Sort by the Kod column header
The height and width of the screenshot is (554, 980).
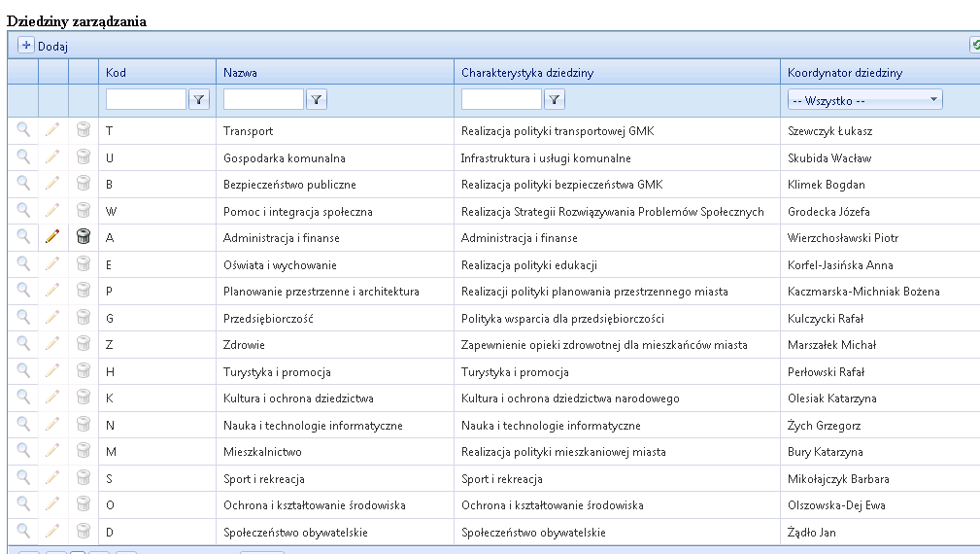click(116, 73)
